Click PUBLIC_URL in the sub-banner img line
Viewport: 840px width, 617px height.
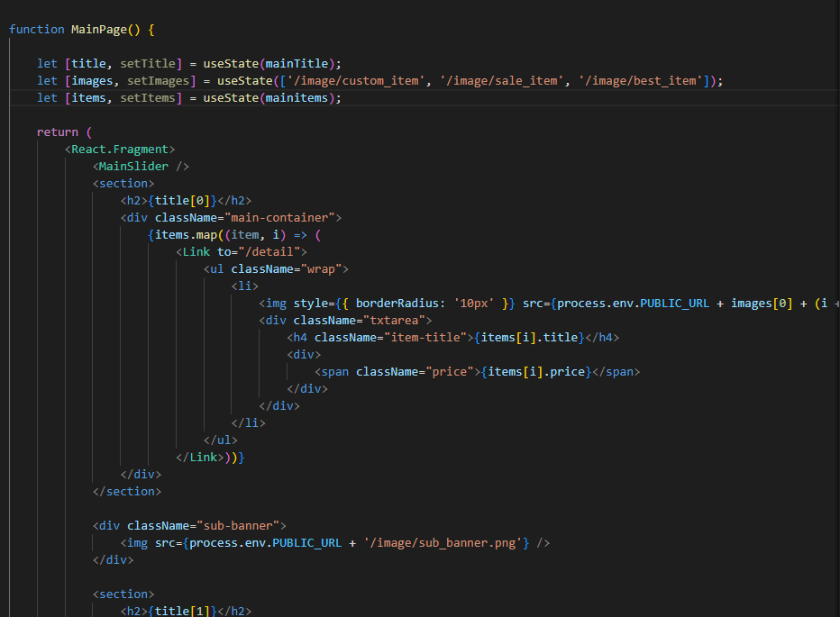307,543
